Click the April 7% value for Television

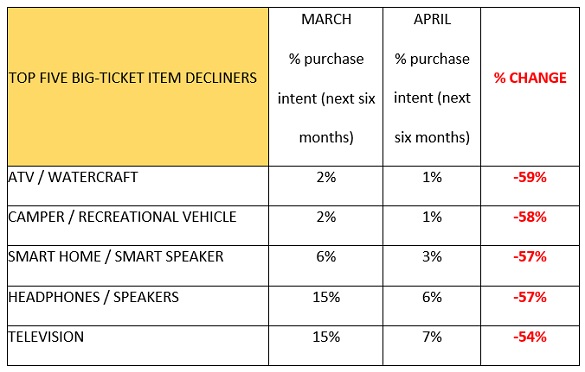coord(432,337)
